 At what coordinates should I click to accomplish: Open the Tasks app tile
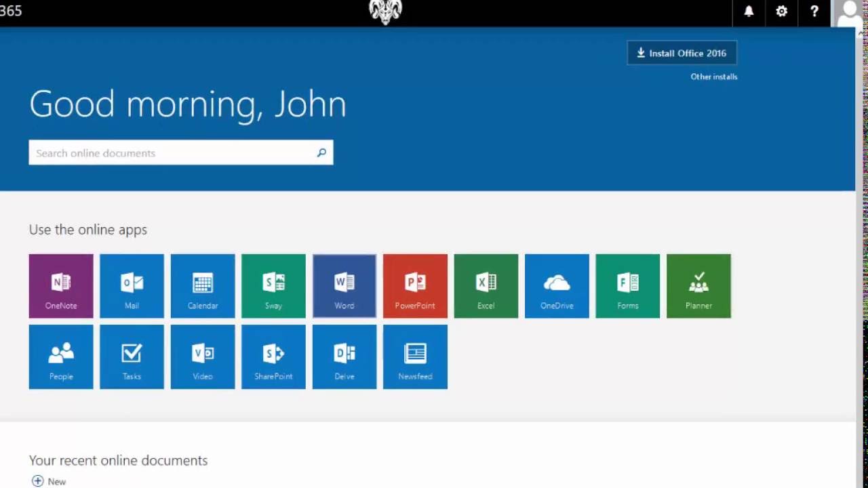tap(132, 357)
